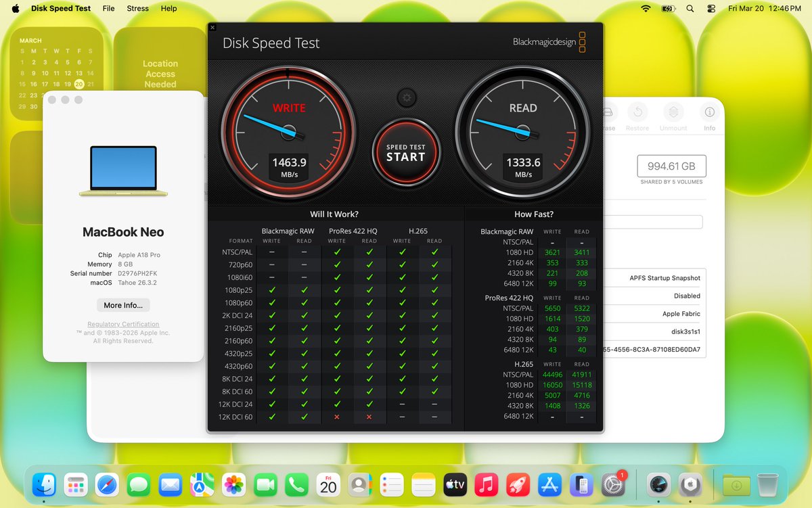Click Unmount in Disk Utility toolbar
The width and height of the screenshot is (812, 508).
click(x=673, y=117)
